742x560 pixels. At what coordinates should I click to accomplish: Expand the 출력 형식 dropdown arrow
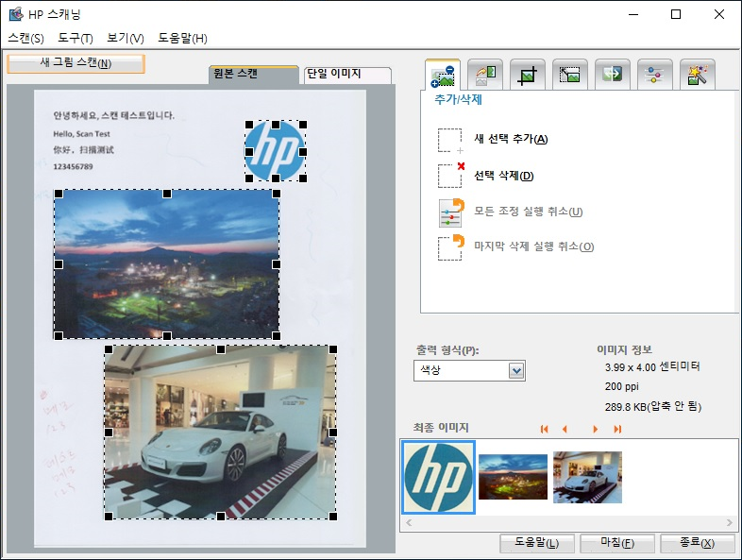[516, 370]
